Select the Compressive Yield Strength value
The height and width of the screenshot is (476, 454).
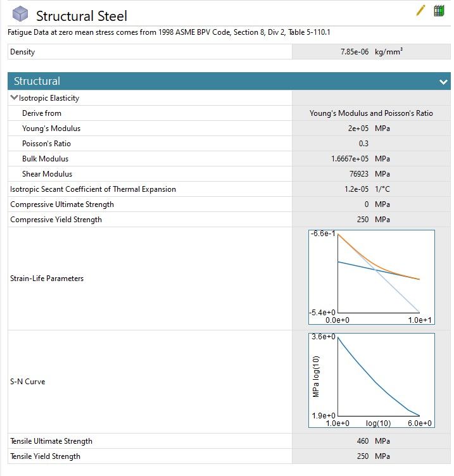363,220
